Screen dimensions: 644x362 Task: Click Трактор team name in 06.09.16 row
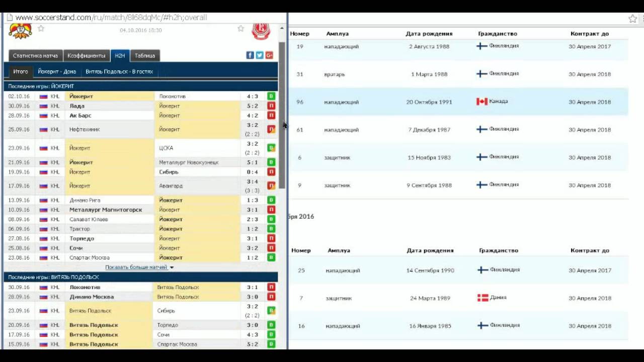point(79,229)
